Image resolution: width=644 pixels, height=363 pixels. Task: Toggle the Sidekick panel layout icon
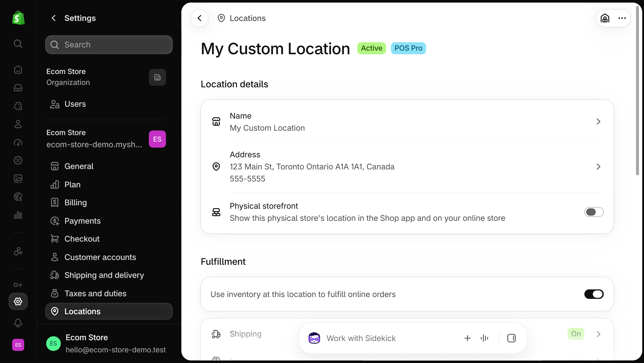tap(511, 338)
